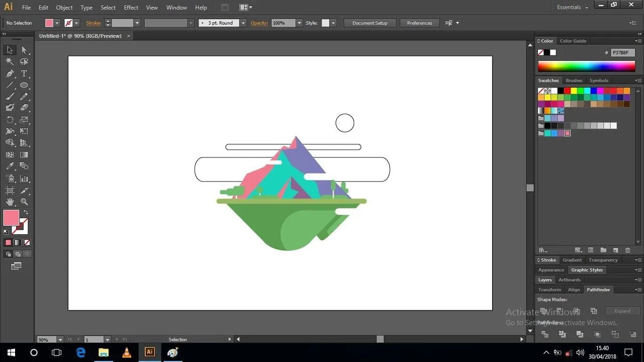
Task: Switch to the Brushes tab
Action: [574, 80]
